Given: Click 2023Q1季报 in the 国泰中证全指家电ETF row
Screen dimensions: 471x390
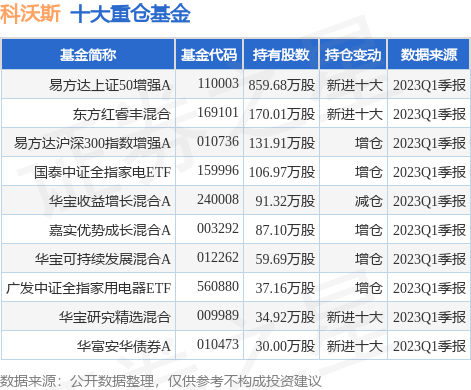Looking at the screenshot, I should tap(429, 172).
